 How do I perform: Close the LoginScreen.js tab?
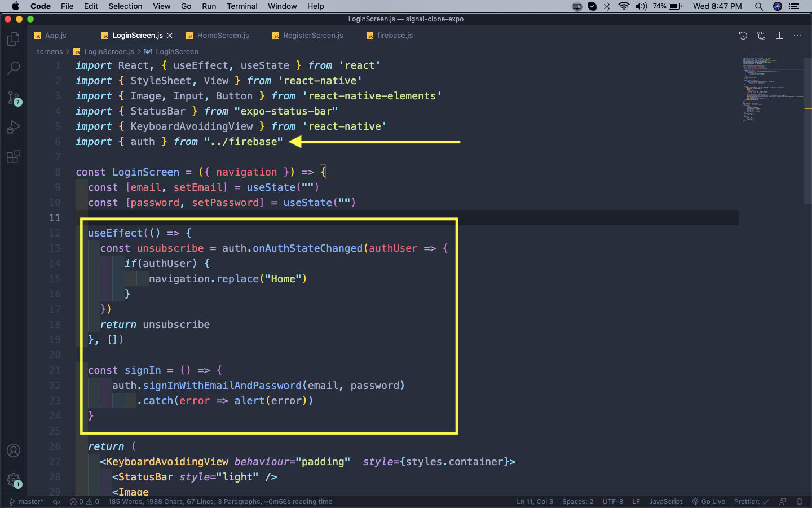click(170, 36)
